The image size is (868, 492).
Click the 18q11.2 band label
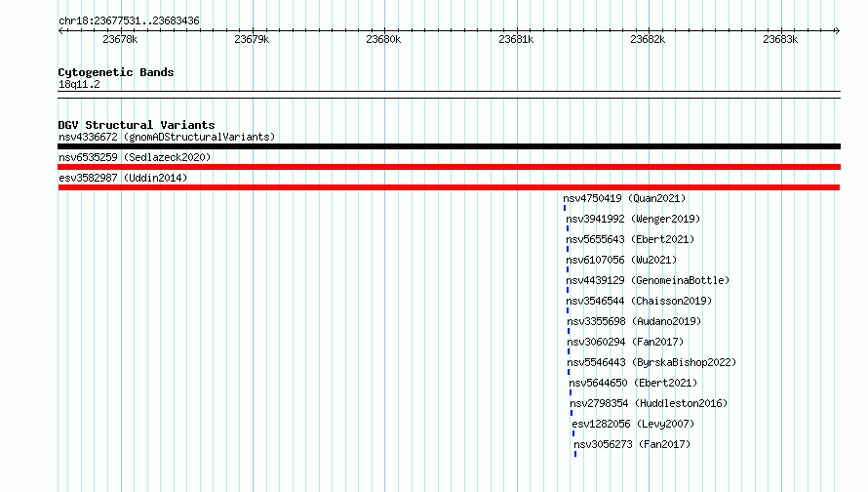pos(79,84)
